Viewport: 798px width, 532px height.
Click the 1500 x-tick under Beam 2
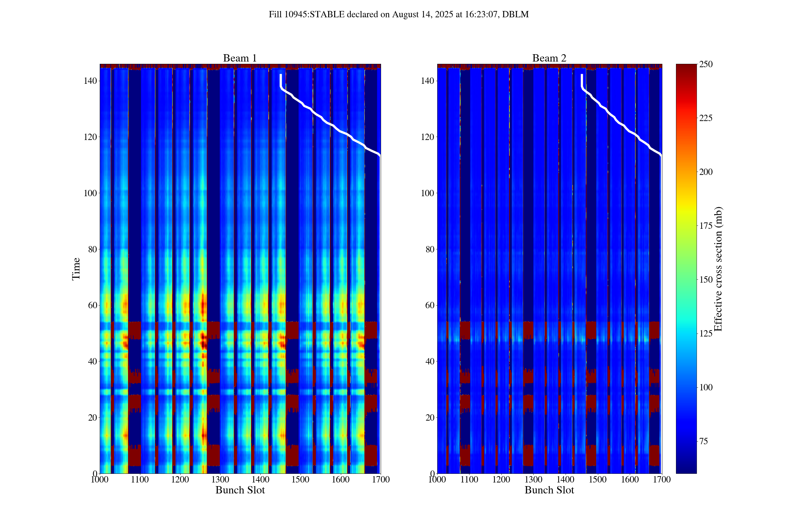click(x=598, y=479)
